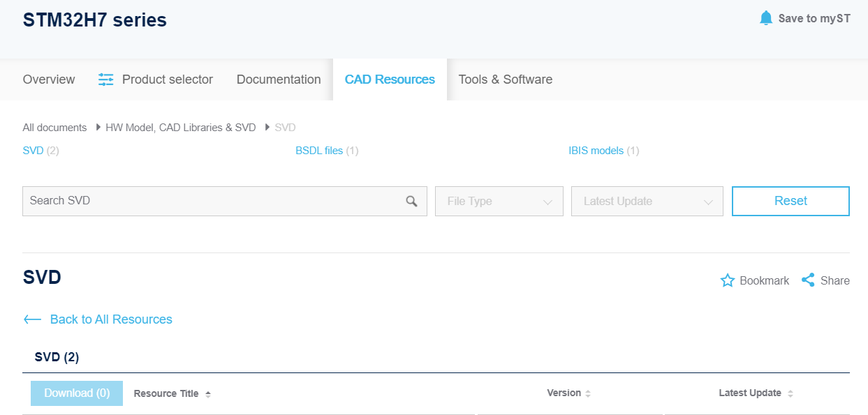Viewport: 868px width, 415px height.
Task: Open the File Type dropdown
Action: click(x=499, y=201)
